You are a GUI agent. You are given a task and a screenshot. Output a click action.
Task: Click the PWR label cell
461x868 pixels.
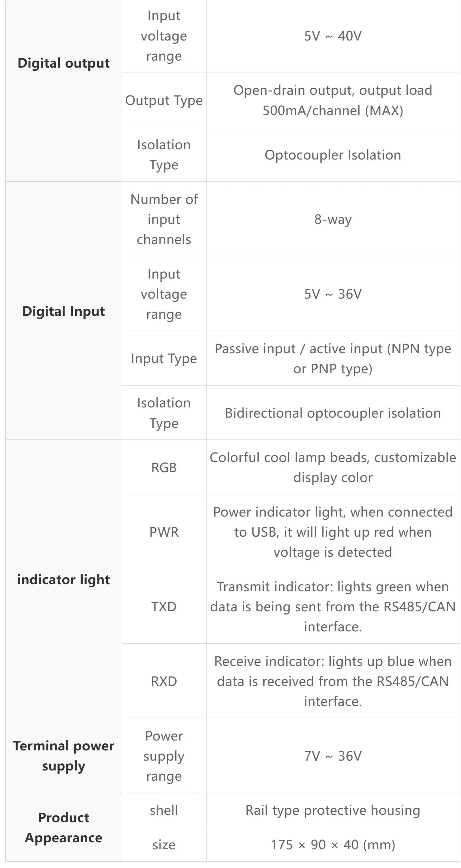click(164, 532)
